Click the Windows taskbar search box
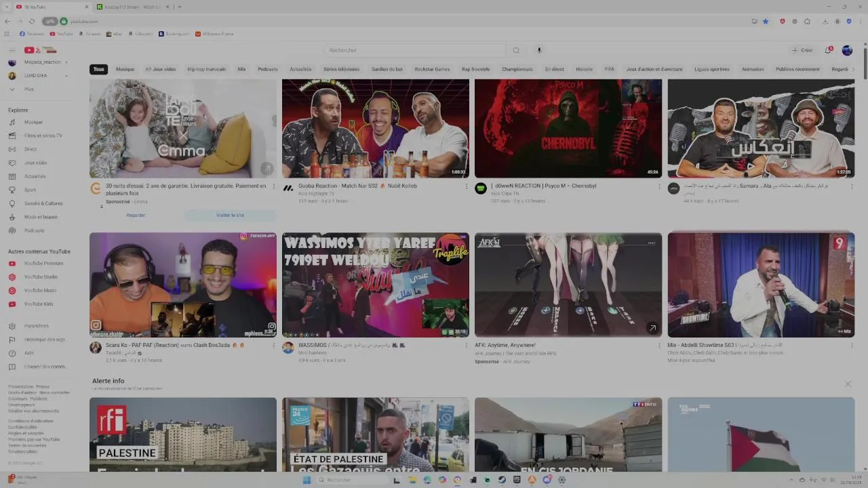The width and height of the screenshot is (868, 488). pos(353,480)
